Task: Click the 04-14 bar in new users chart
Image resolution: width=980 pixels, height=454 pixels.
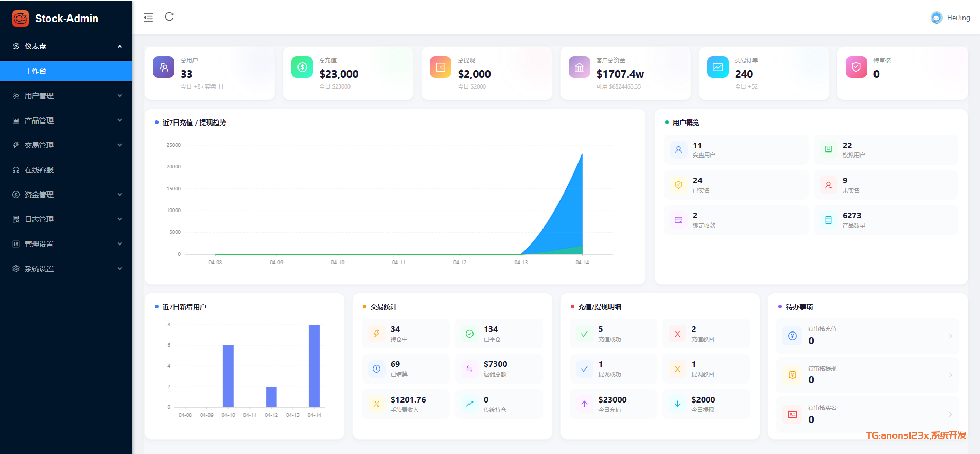Action: coord(314,365)
